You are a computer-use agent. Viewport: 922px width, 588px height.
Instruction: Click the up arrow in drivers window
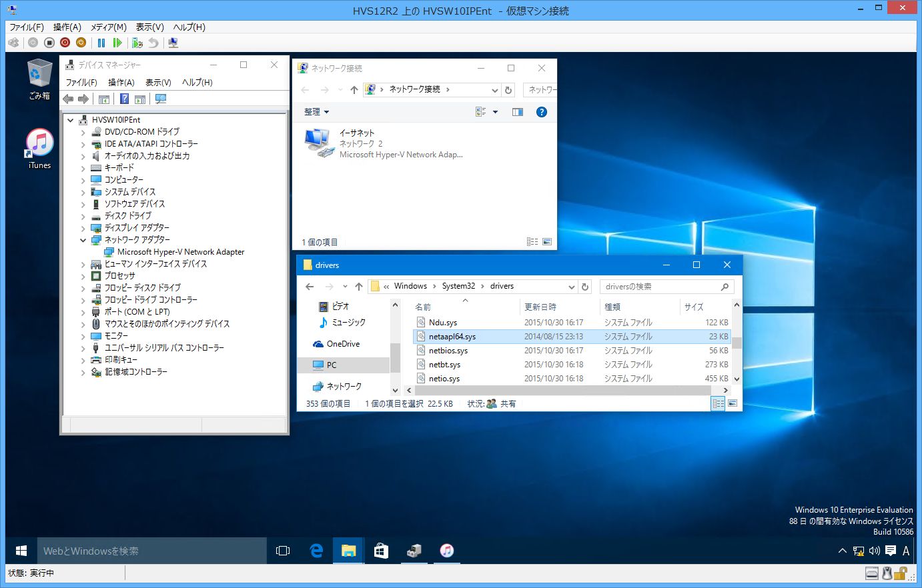click(359, 287)
